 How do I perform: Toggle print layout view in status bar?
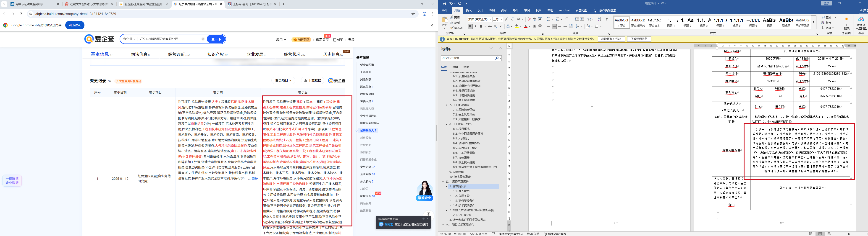pos(820,234)
